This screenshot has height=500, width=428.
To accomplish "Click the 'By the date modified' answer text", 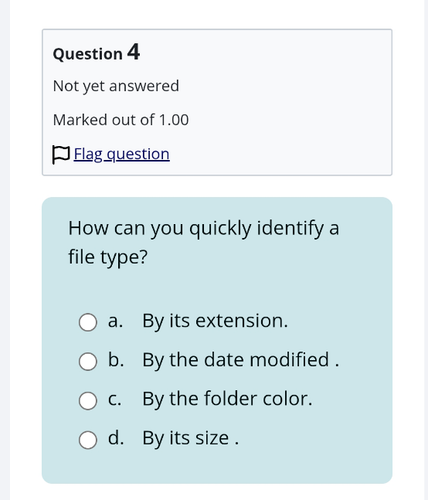I will (x=236, y=361).
